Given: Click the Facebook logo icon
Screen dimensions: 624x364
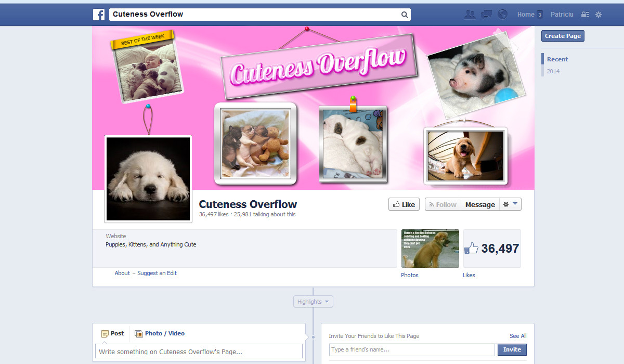Looking at the screenshot, I should tap(99, 15).
